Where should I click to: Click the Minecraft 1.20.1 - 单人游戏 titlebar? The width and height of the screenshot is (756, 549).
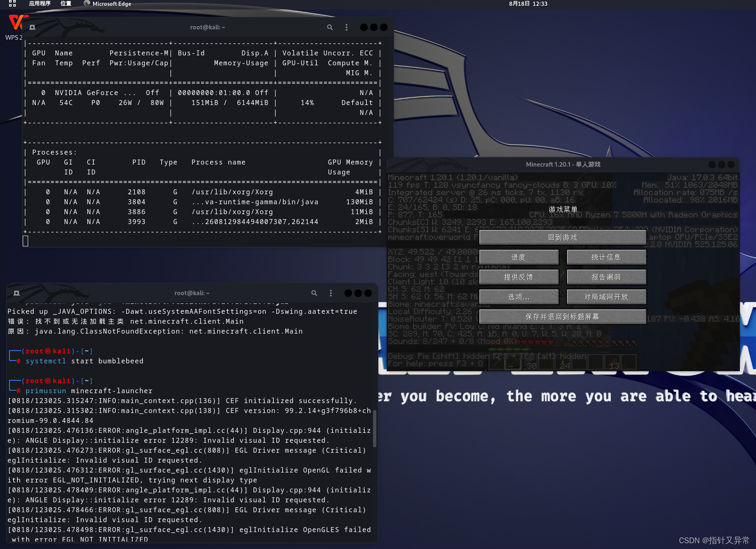[563, 165]
